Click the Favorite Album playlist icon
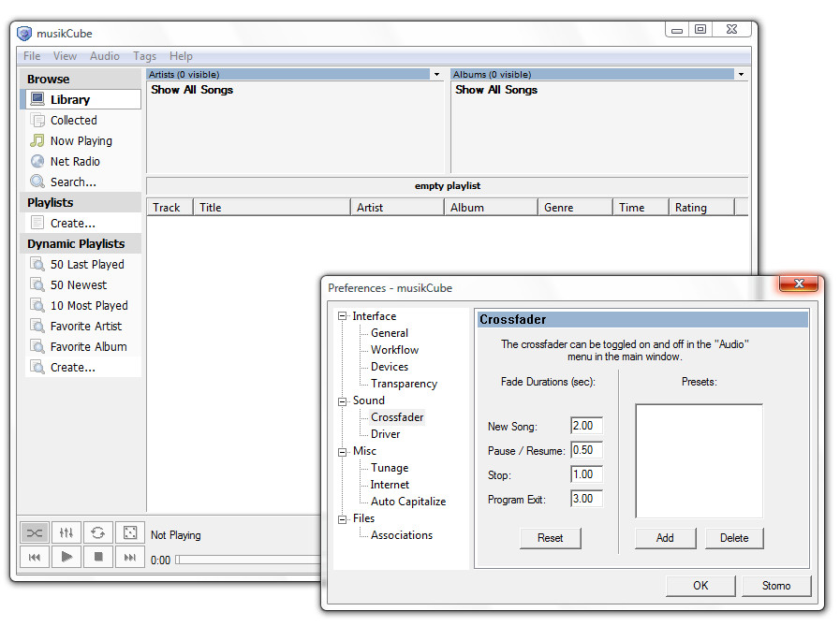This screenshot has width=840, height=626. tap(37, 346)
